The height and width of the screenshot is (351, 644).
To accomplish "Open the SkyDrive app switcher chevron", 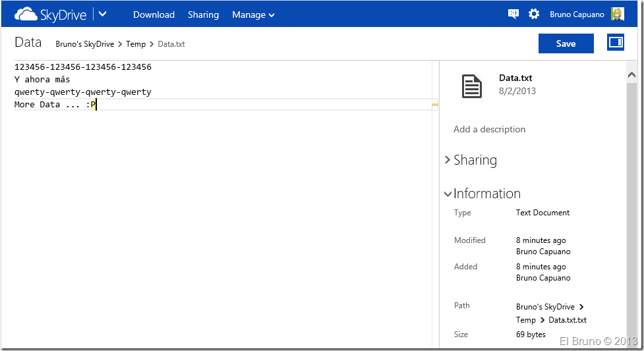I will click(x=102, y=14).
